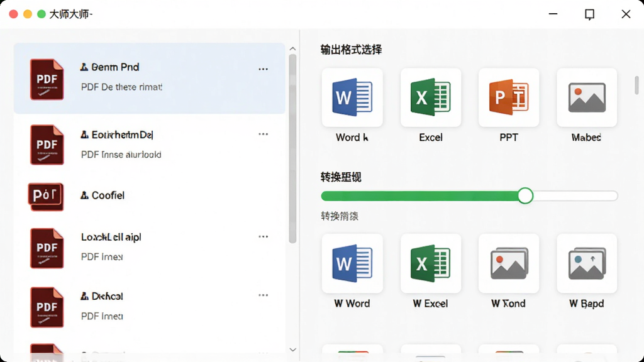Minimize the window with the dash button
644x362 pixels.
pyautogui.click(x=553, y=14)
